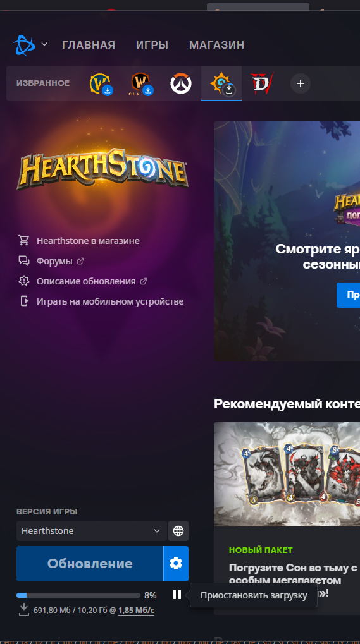Click the Обновление button
The width and height of the screenshot is (360, 644).
click(90, 563)
